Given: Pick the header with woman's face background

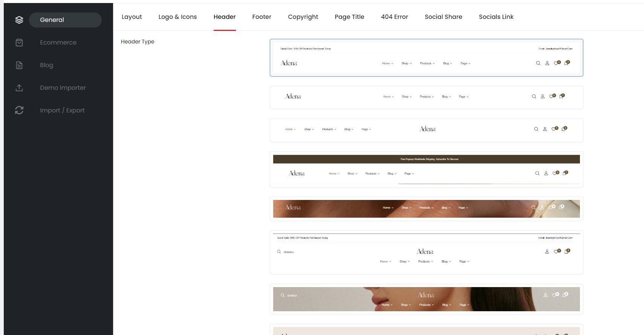Looking at the screenshot, I should tap(426, 299).
